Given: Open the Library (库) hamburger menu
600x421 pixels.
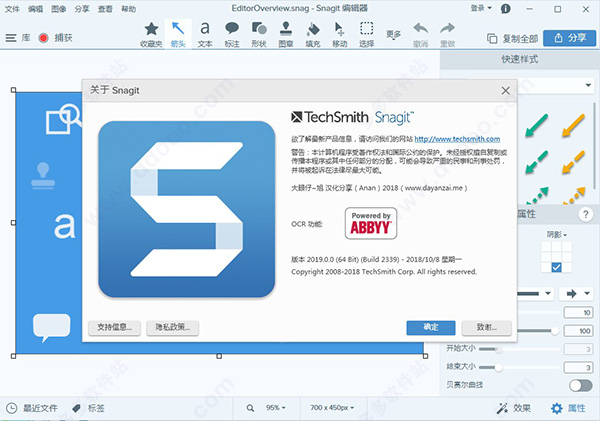Looking at the screenshot, I should 18,38.
